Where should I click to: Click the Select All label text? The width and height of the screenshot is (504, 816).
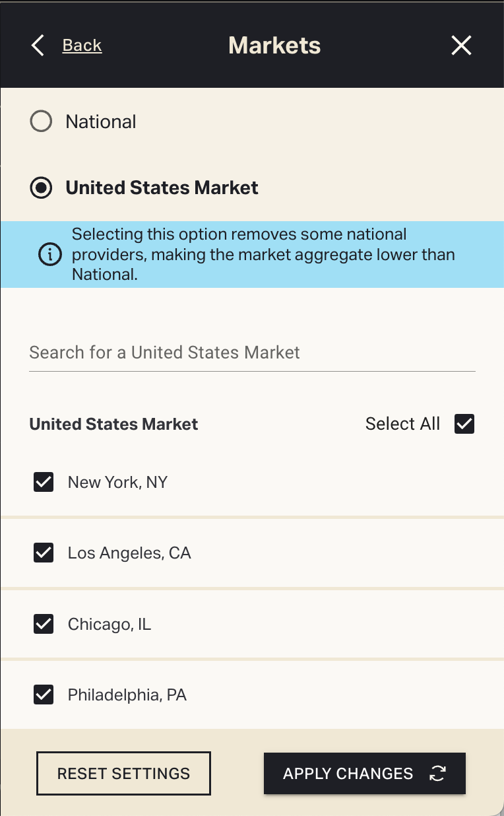pyautogui.click(x=402, y=424)
